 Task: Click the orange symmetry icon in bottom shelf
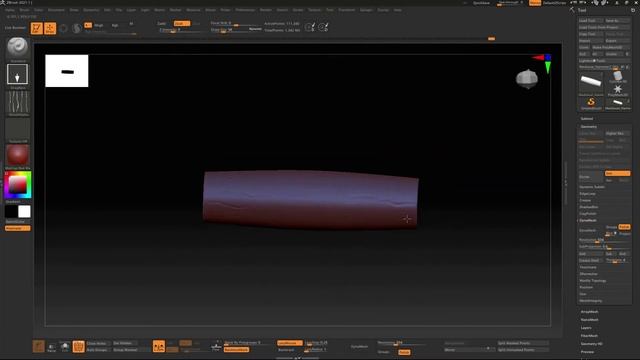click(159, 346)
